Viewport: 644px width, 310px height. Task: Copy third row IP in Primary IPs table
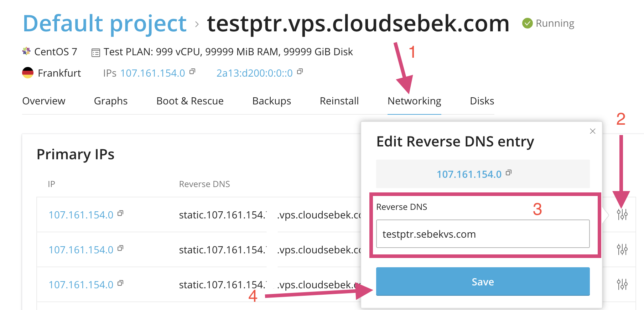pos(120,283)
